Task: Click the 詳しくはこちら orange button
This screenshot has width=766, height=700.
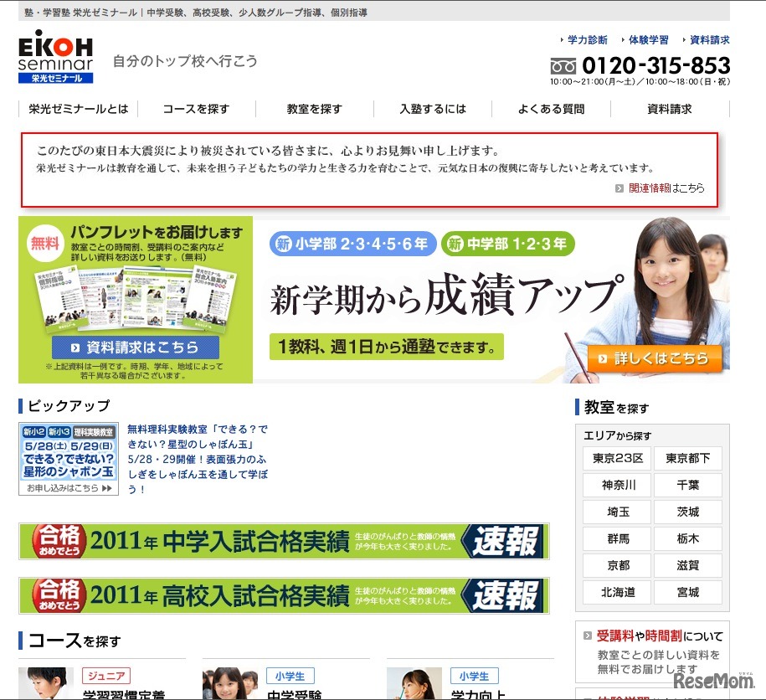Action: pos(655,359)
